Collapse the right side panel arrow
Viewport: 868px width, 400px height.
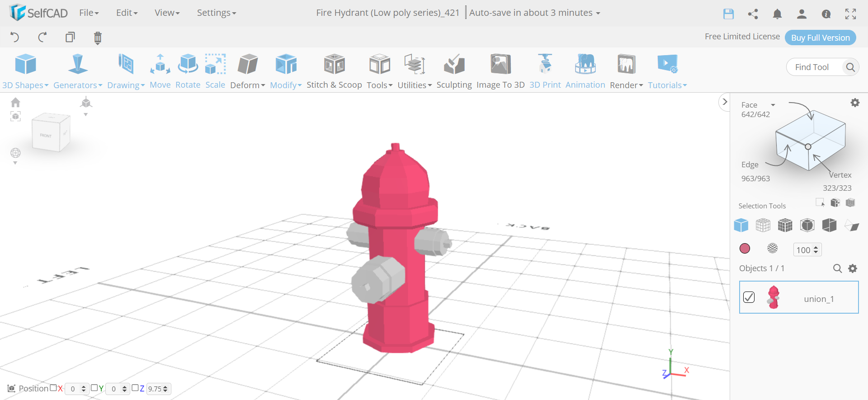[x=725, y=102]
